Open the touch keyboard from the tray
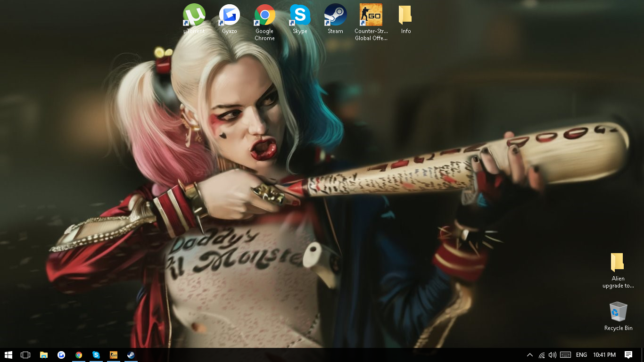The height and width of the screenshot is (362, 644). coord(566,355)
